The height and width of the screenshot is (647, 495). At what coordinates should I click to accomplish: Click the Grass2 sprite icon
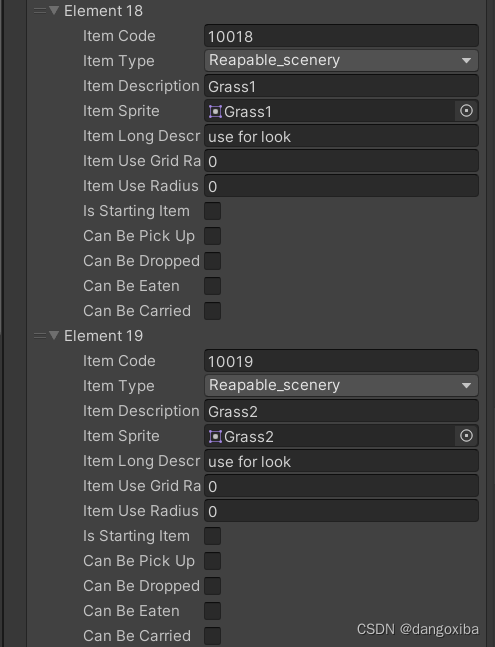215,437
